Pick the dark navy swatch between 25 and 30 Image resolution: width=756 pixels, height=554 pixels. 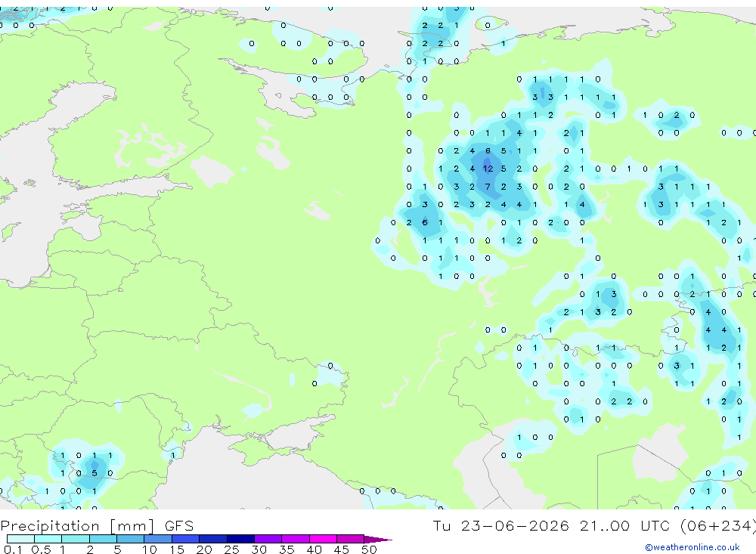[x=240, y=539]
